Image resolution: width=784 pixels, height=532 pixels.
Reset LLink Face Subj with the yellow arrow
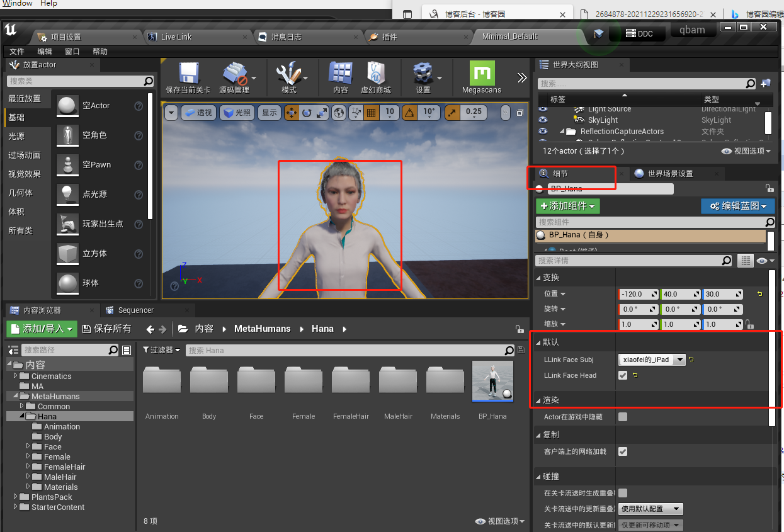691,359
